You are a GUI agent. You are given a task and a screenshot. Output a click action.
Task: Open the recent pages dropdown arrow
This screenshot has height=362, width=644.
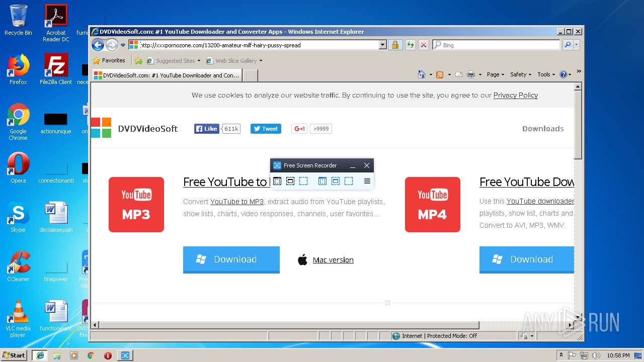click(x=123, y=45)
